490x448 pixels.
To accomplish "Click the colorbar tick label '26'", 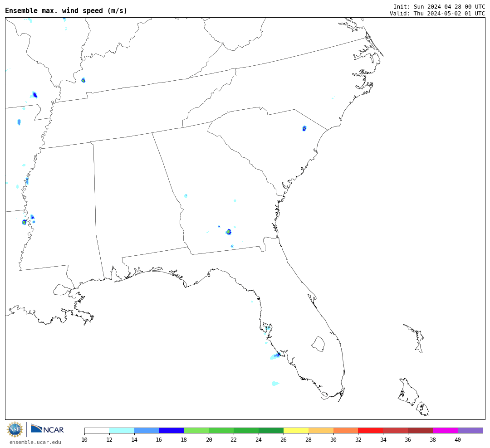I will point(284,440).
